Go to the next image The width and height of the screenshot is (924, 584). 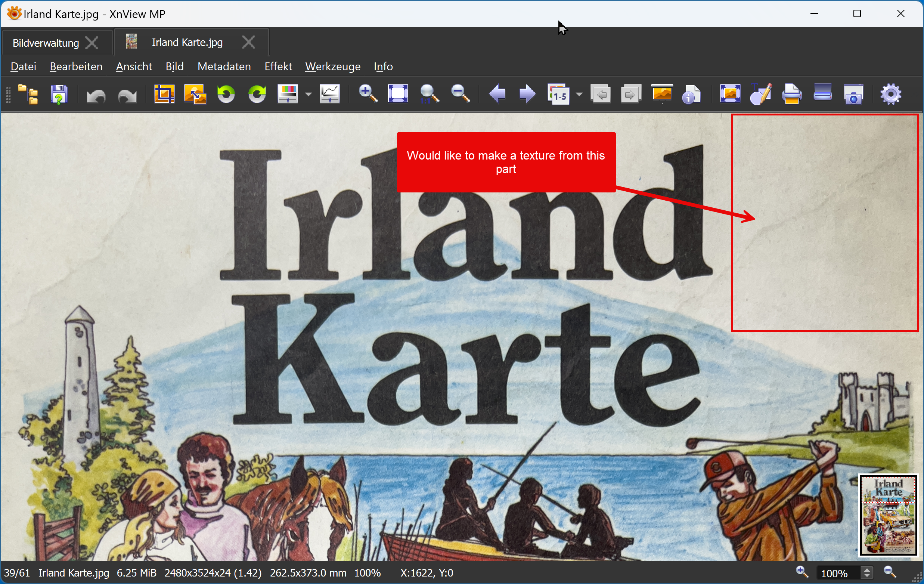pos(527,94)
